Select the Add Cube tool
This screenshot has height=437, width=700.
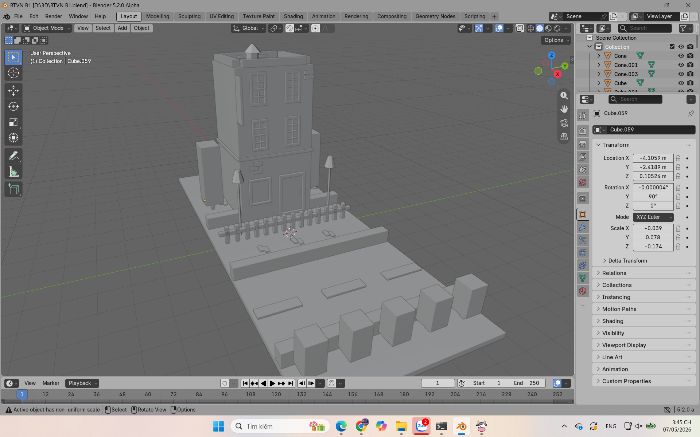point(13,189)
